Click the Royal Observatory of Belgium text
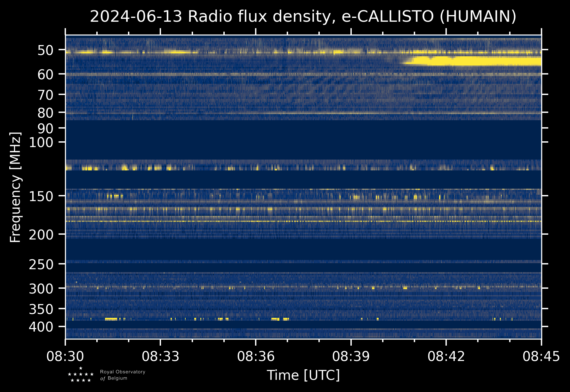Image resolution: width=570 pixels, height=392 pixels. (x=122, y=375)
